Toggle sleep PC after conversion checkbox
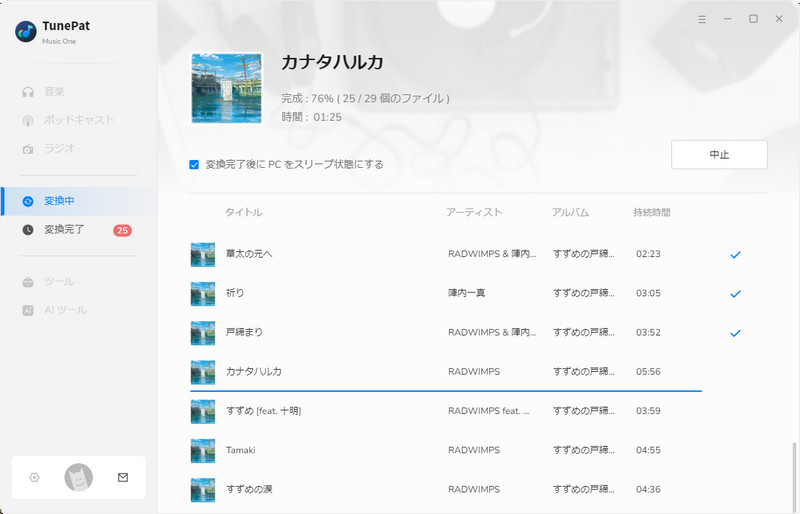 click(x=194, y=164)
